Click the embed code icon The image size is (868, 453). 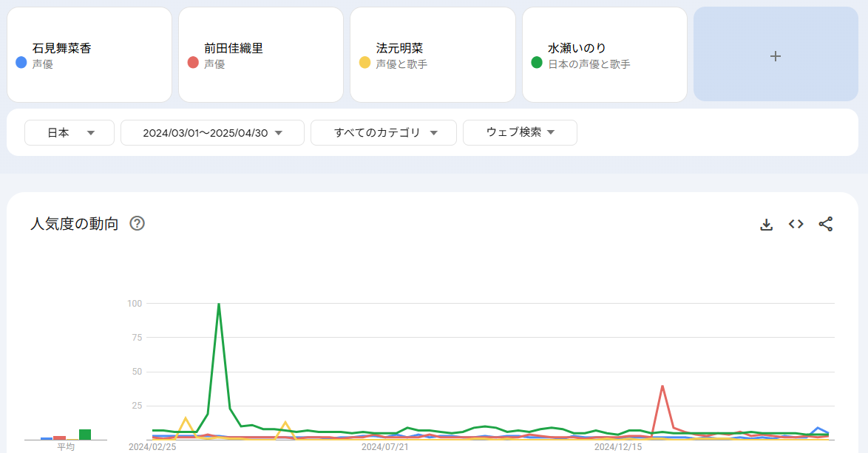(796, 225)
